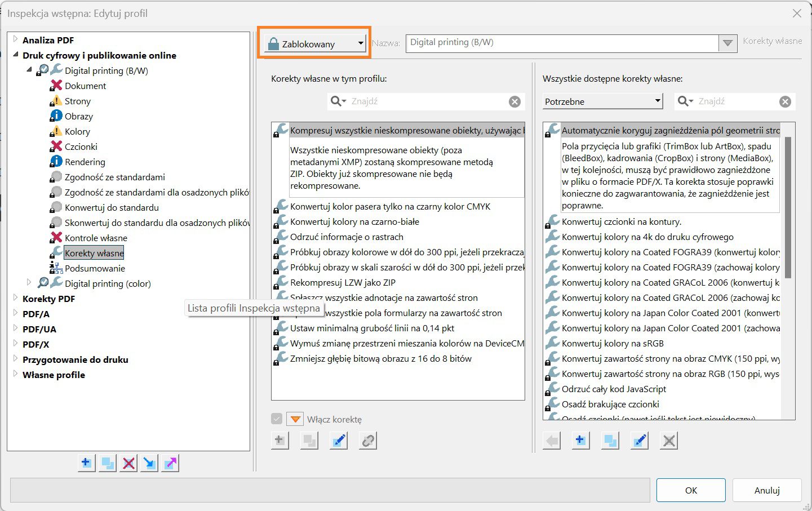Screen dimensions: 812x511
Task: Select the Podsumowanie tree item
Action: 95,268
